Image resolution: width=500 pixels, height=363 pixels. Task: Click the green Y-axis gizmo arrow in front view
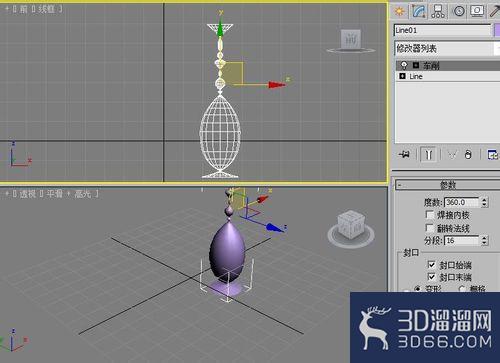[x=220, y=29]
